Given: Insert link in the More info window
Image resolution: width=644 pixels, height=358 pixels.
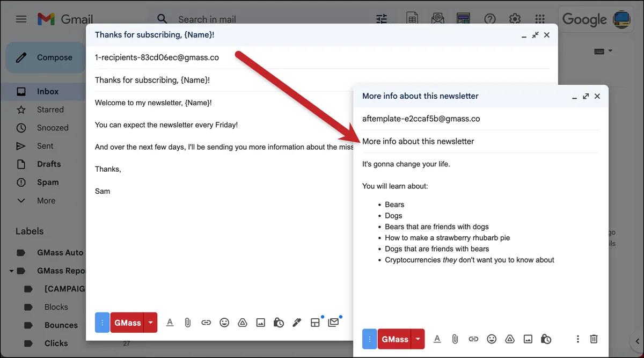Looking at the screenshot, I should pyautogui.click(x=473, y=339).
